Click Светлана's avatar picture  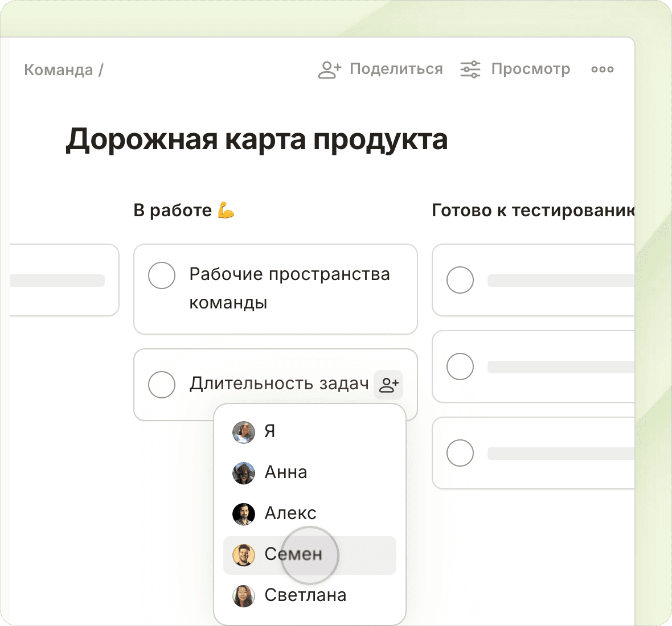(244, 596)
